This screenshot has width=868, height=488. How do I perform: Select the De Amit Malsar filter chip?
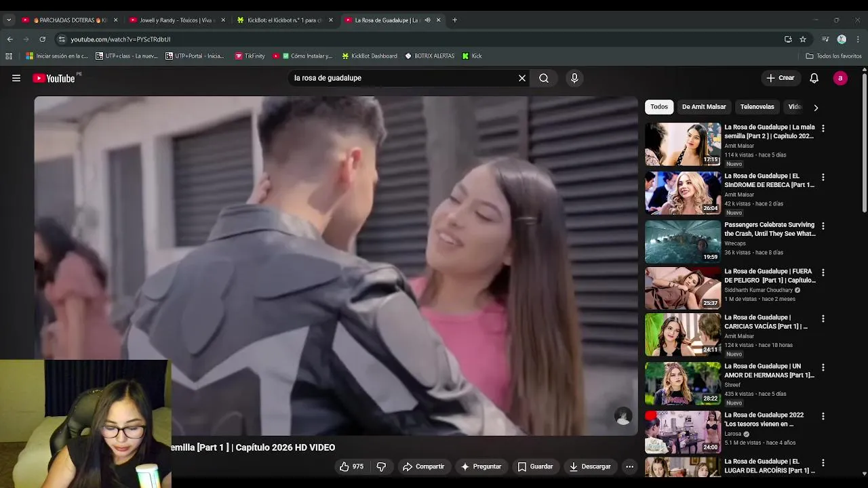point(704,107)
